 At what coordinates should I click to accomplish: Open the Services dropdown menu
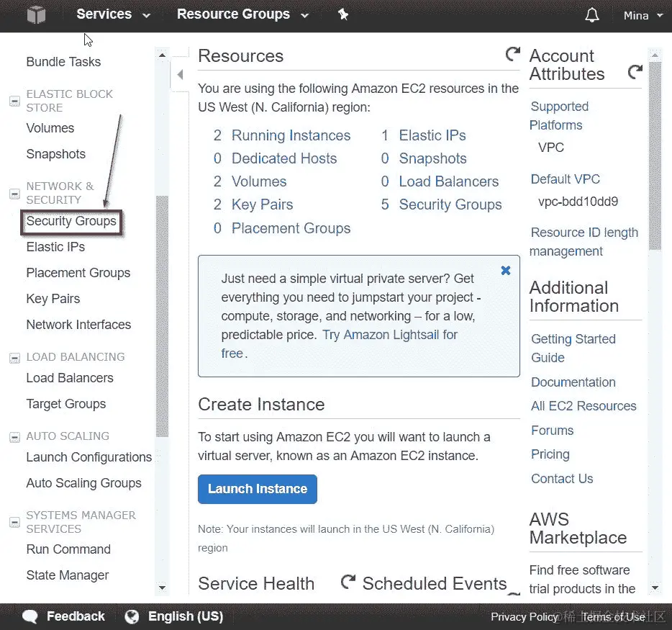pyautogui.click(x=113, y=14)
